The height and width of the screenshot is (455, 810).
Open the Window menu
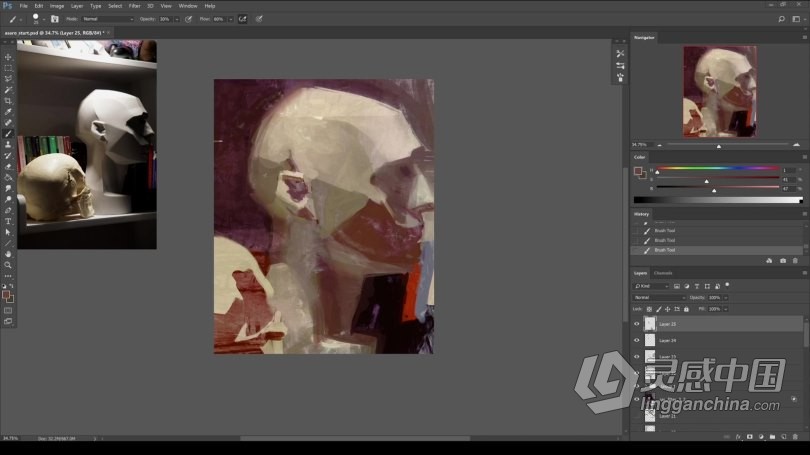(188, 6)
